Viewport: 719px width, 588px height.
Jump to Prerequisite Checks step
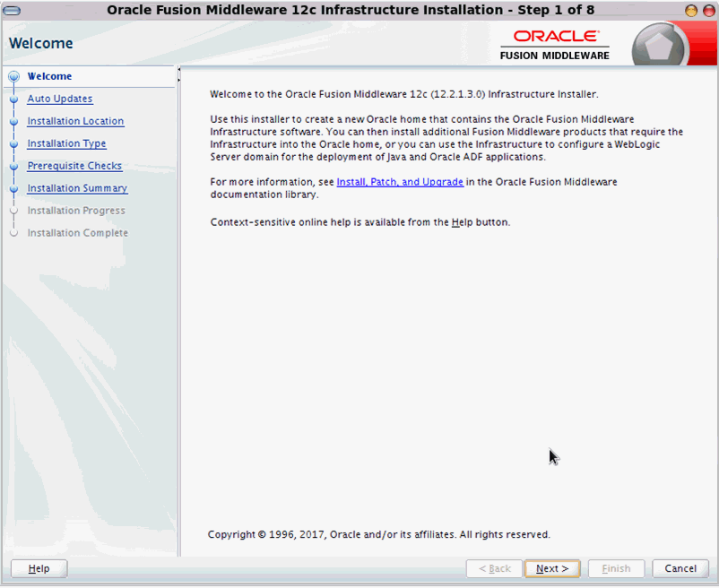pos(74,166)
